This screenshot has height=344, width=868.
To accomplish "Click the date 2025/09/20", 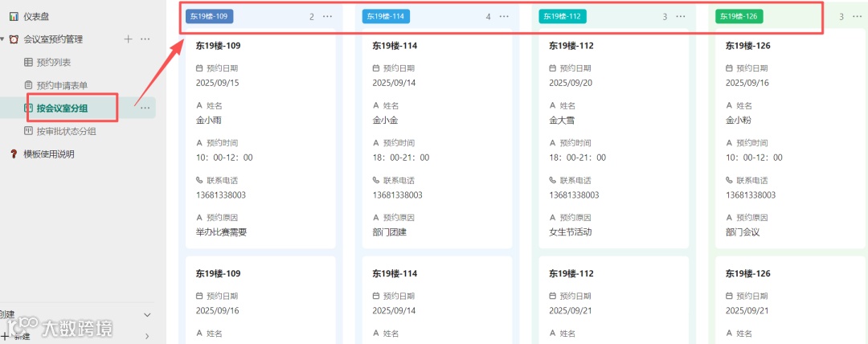I will [571, 83].
